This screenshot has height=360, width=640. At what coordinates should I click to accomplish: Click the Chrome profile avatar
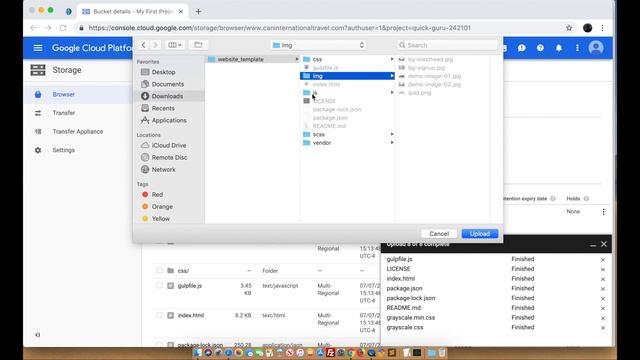(587, 28)
